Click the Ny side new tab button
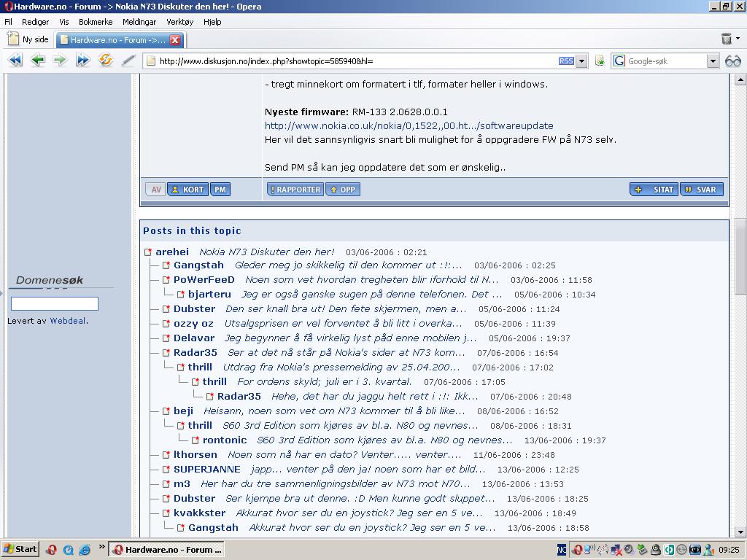Screen dimensions: 747x560 28,39
